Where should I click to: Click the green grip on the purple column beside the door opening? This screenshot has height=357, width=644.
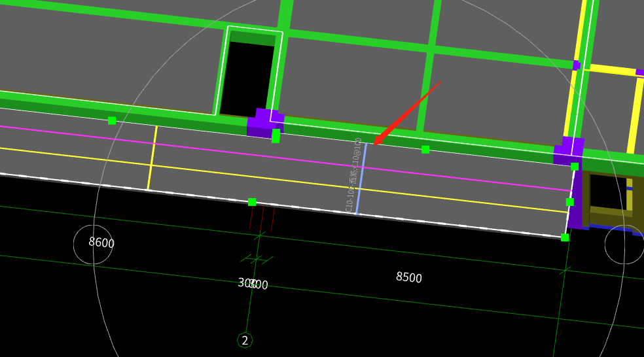(x=276, y=136)
